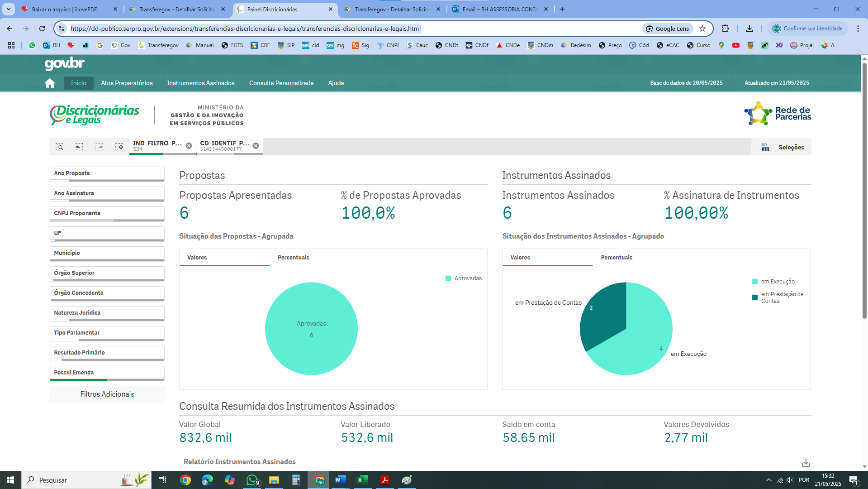Screen dimensions: 868x489
Task: View site information icon in address bar
Action: coord(62,29)
